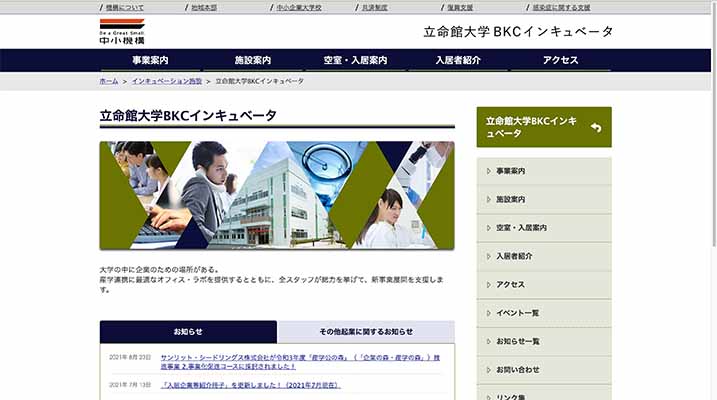Open 入居者紹介 in main navigation
The width and height of the screenshot is (717, 400).
tap(458, 60)
